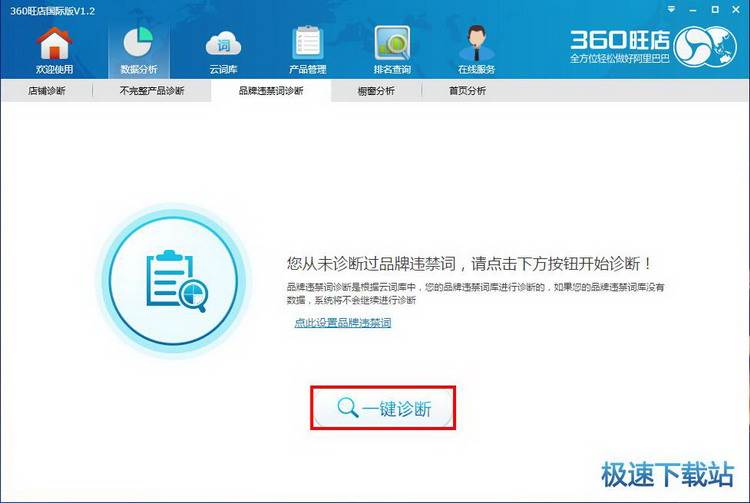Open the 点此设置品牌违禁词 link
This screenshot has height=503, width=750.
(x=343, y=323)
